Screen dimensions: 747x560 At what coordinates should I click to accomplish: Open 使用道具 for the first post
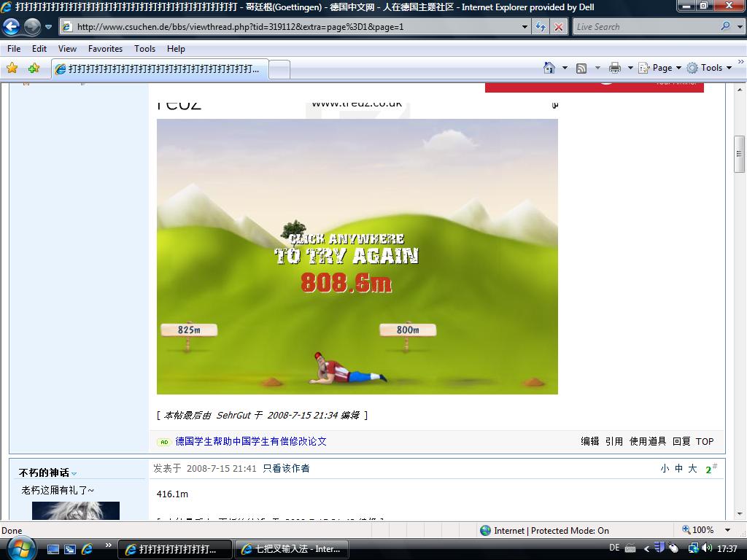648,441
